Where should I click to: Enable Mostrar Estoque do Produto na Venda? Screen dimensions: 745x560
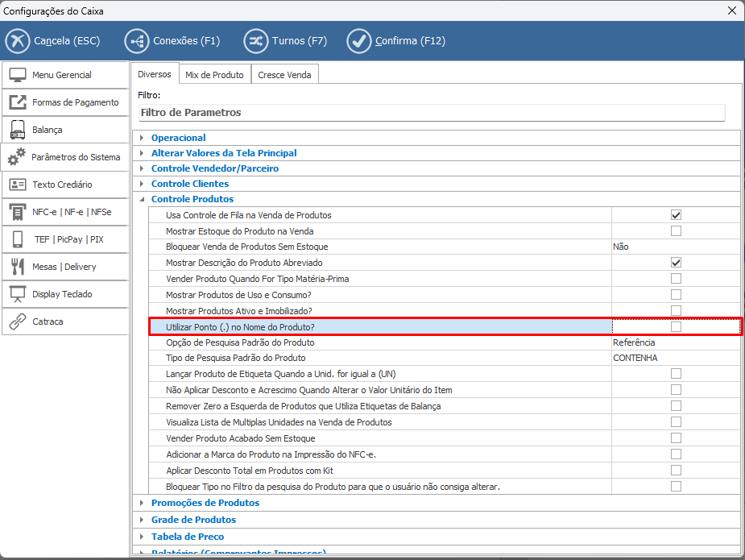676,231
